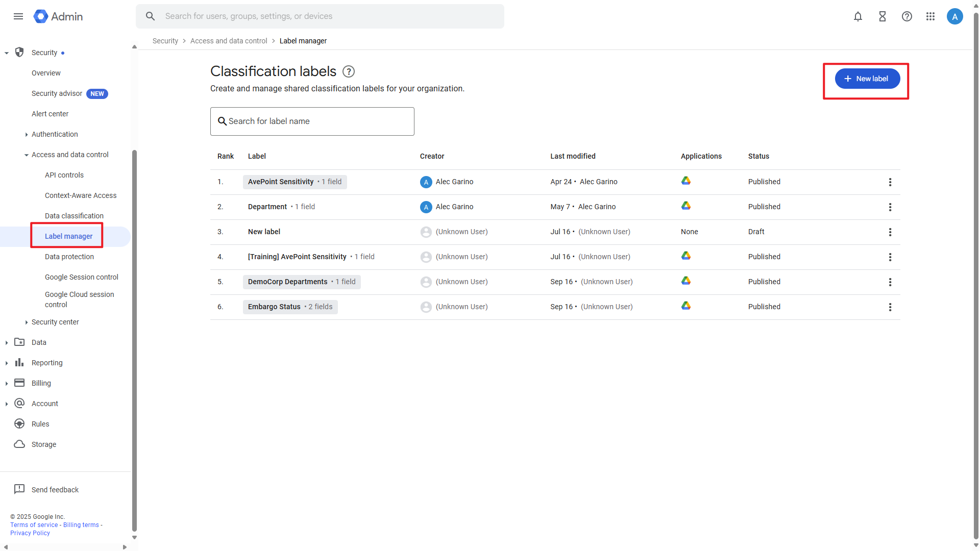Click the Classification labels help icon
980x551 pixels.
point(349,71)
